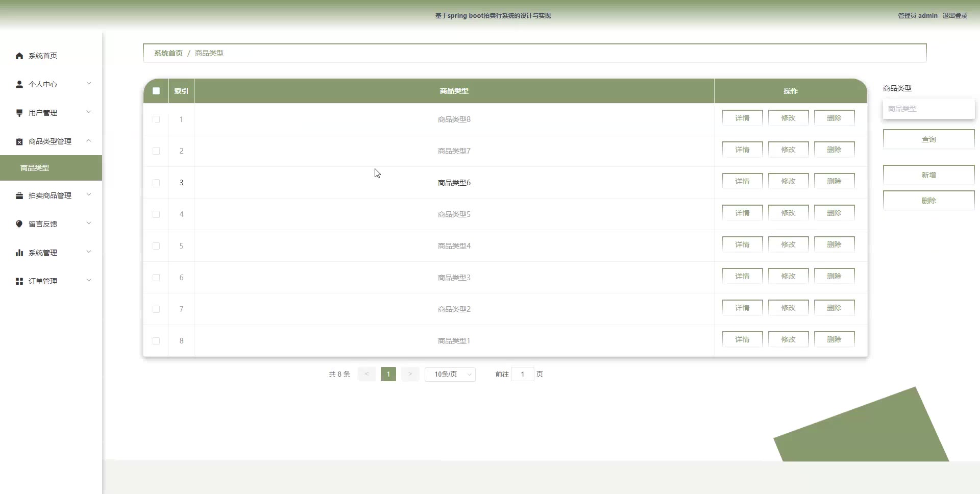Open the 订单管理 menu label
The height and width of the screenshot is (494, 980).
[x=43, y=281]
